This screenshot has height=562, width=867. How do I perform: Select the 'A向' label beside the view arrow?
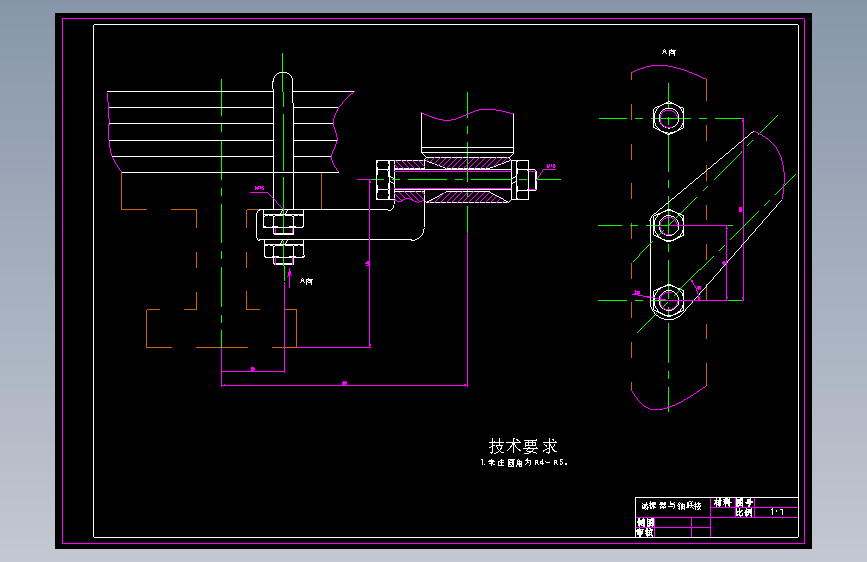[306, 282]
